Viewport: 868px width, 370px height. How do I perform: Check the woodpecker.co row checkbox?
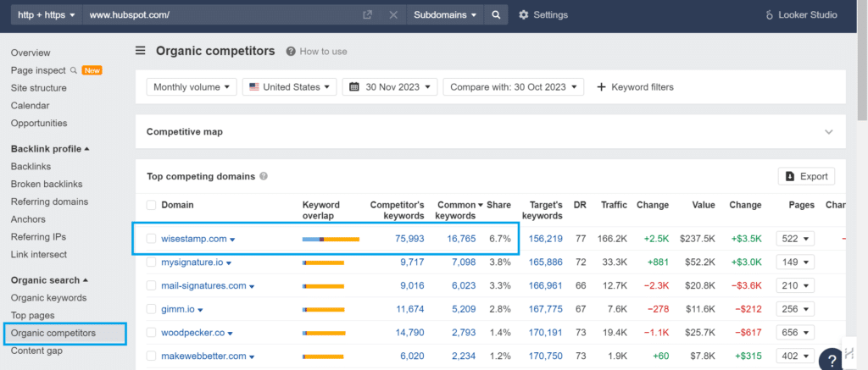tap(151, 333)
